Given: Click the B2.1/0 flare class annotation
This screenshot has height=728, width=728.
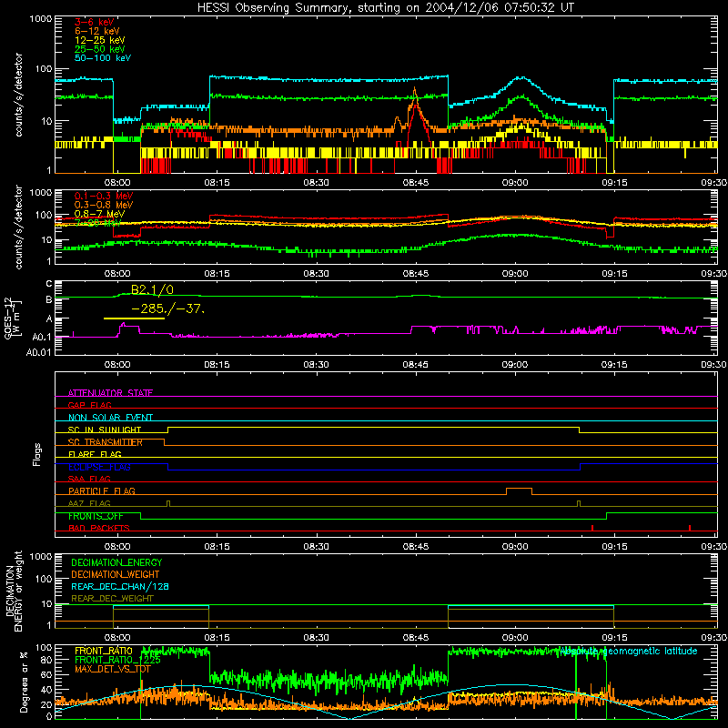Looking at the screenshot, I should pyautogui.click(x=152, y=290).
